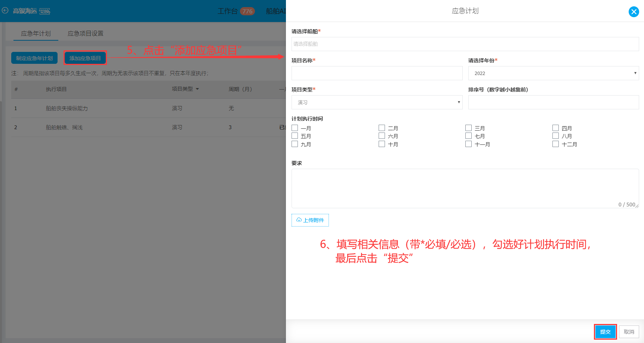Close the 应急计划 dialog with X icon
Viewport: 644px width, 343px height.
tap(634, 12)
